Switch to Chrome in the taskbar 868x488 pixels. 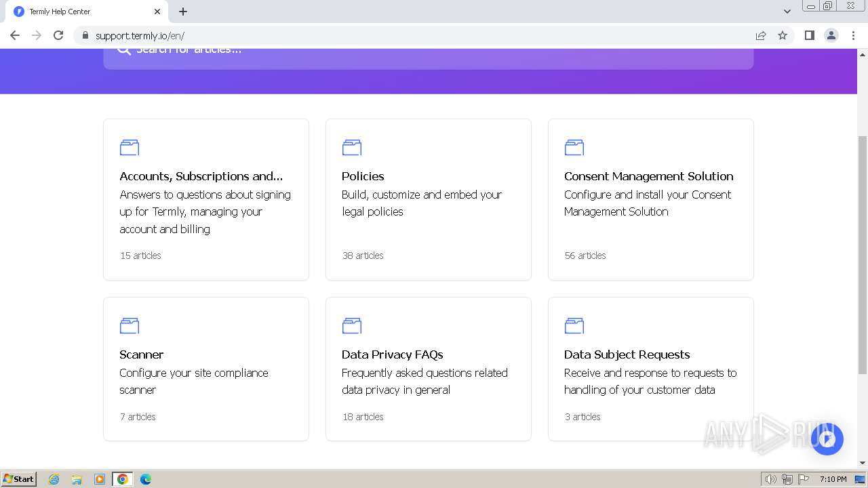[123, 479]
